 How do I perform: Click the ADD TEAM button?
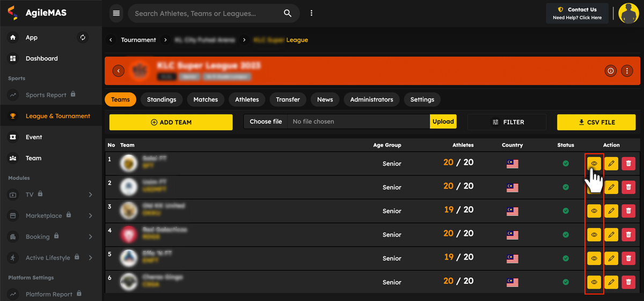click(x=171, y=122)
